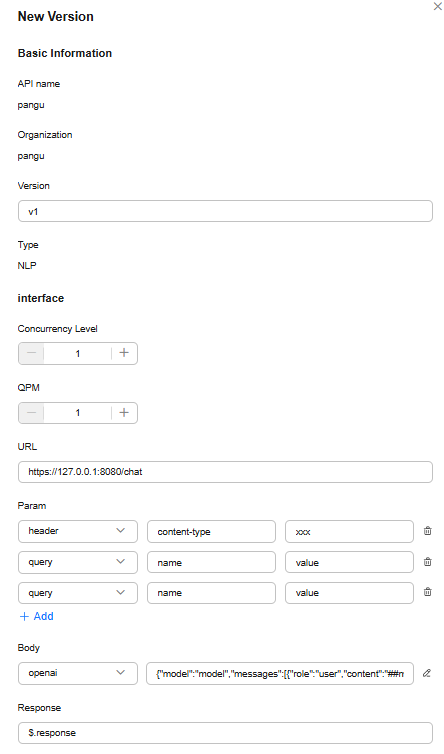Focus the Response path input field
The height and width of the screenshot is (754, 444).
pyautogui.click(x=225, y=733)
